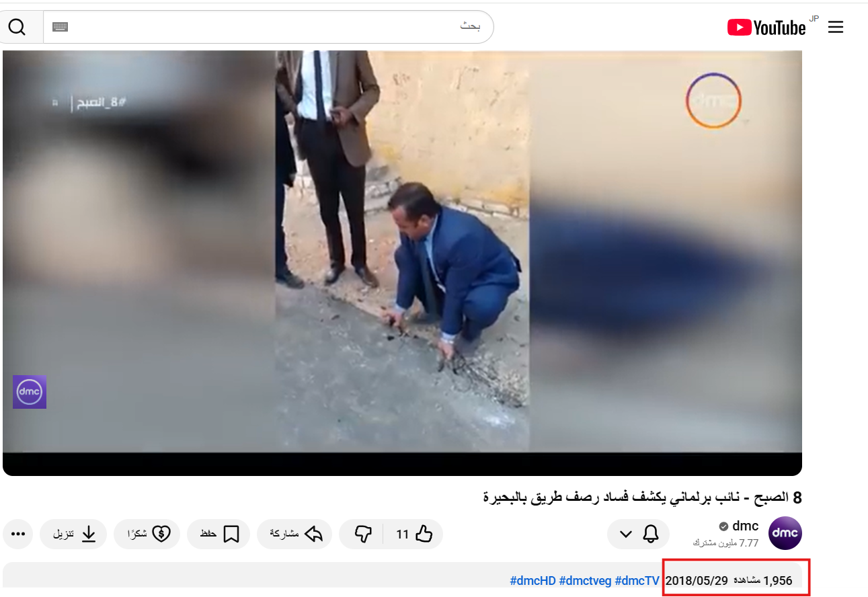Click the magnifier search button
This screenshot has width=868, height=597.
tap(17, 27)
